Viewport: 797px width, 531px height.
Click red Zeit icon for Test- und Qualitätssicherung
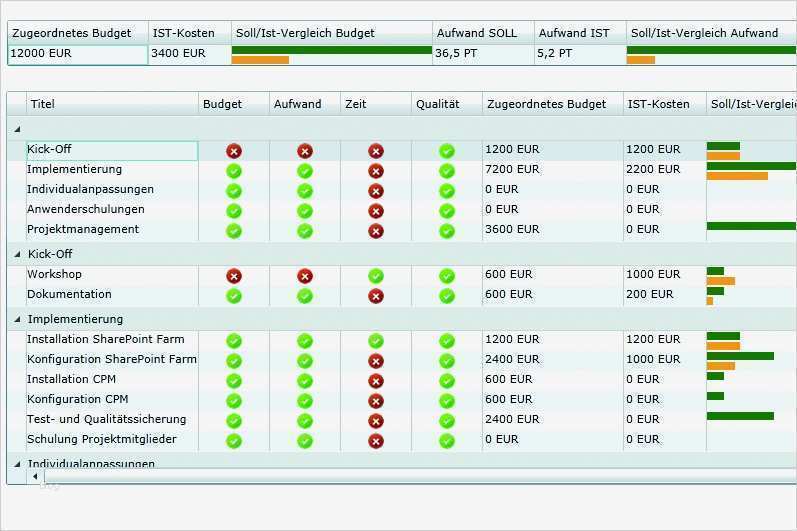[376, 421]
